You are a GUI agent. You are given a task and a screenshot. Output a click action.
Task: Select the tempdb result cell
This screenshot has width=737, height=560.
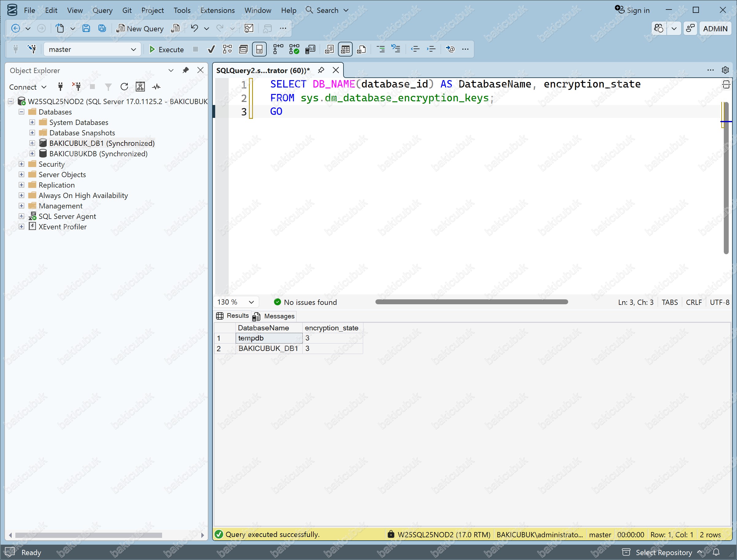pos(269,338)
